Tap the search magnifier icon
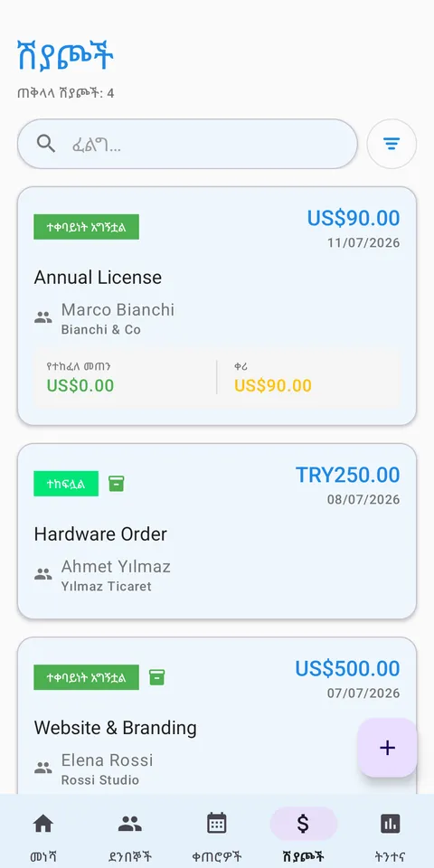The height and width of the screenshot is (868, 434). tap(46, 144)
